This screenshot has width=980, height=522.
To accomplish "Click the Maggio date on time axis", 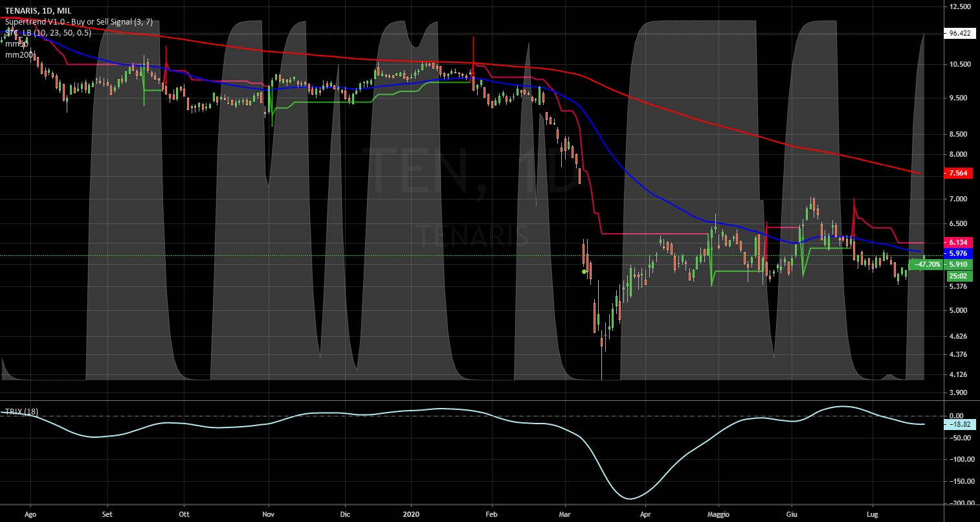I will (718, 515).
